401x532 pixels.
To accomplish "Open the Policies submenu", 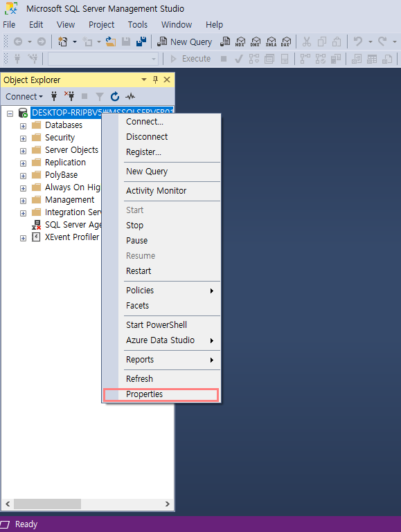I will coord(161,291).
